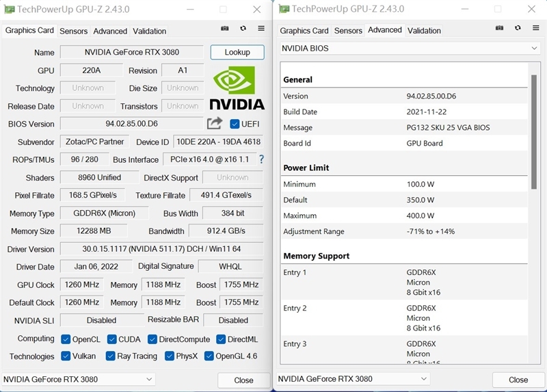Click the Device ID field
547x392 pixels.
pos(218,142)
